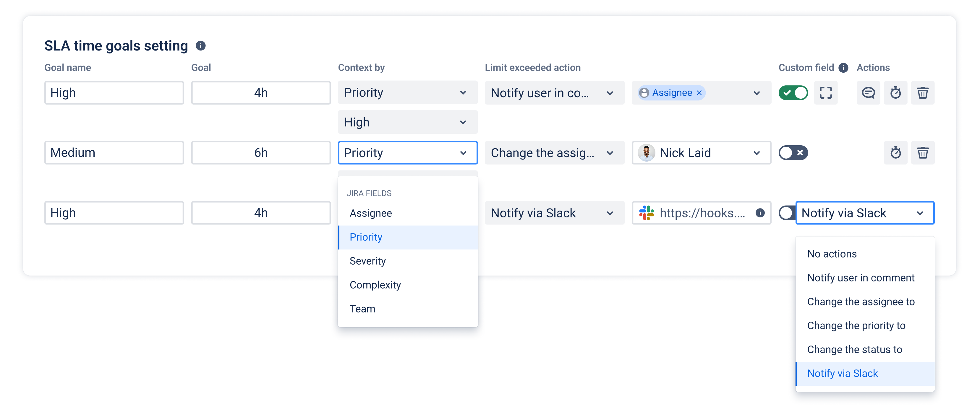Click Limit exceeded action column header
Image resolution: width=980 pixels, height=420 pixels.
(x=533, y=68)
